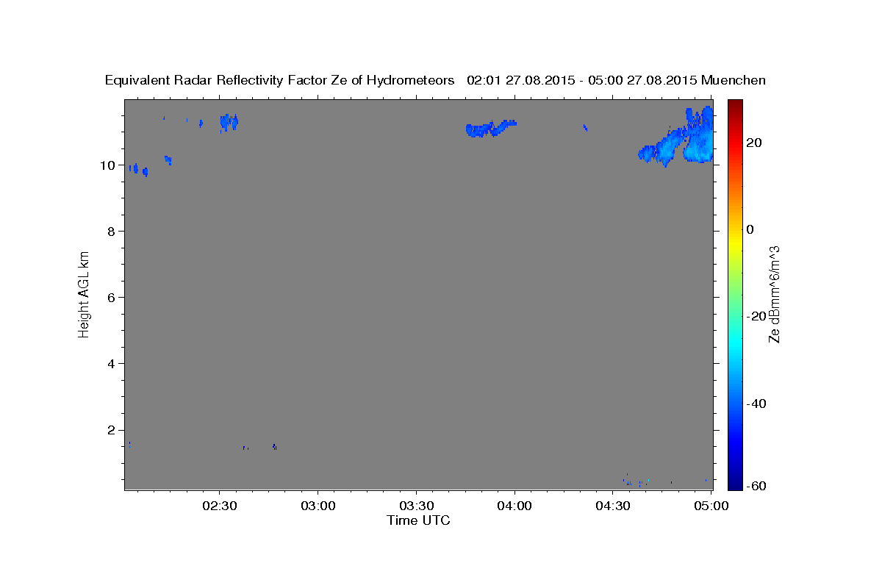Screen dimensions: 882x588
Task: Click the Height AGL km axis title
Action: point(84,293)
